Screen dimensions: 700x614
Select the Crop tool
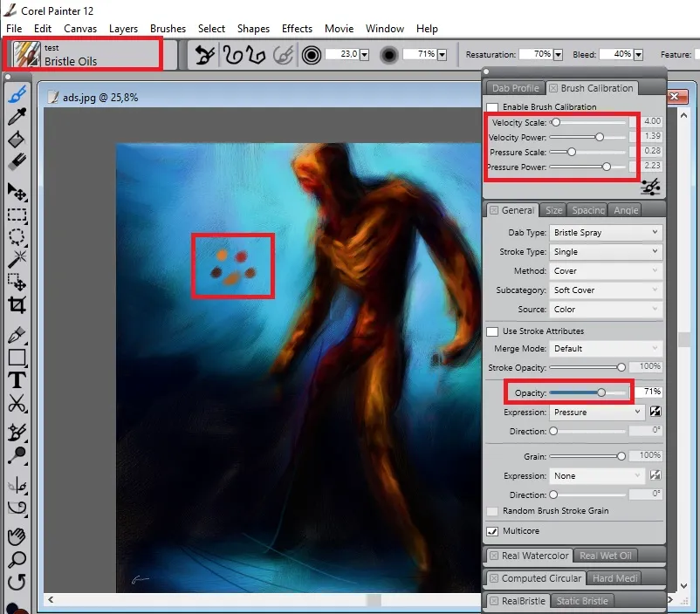click(x=17, y=304)
